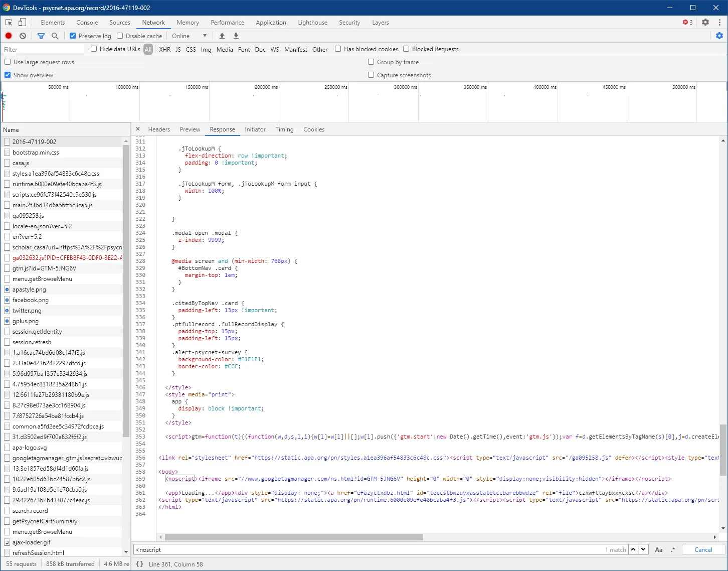Enable Capture screenshots option
This screenshot has height=571, width=728.
click(x=371, y=75)
